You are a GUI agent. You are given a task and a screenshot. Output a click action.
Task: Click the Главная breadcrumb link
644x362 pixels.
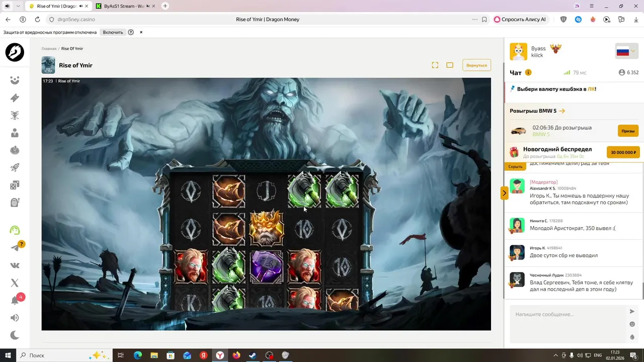click(49, 49)
